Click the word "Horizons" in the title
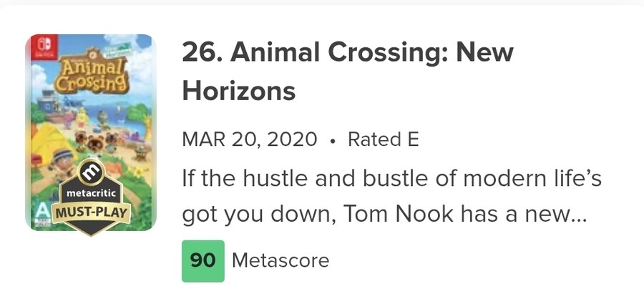Image resolution: width=644 pixels, height=304 pixels. [x=239, y=91]
